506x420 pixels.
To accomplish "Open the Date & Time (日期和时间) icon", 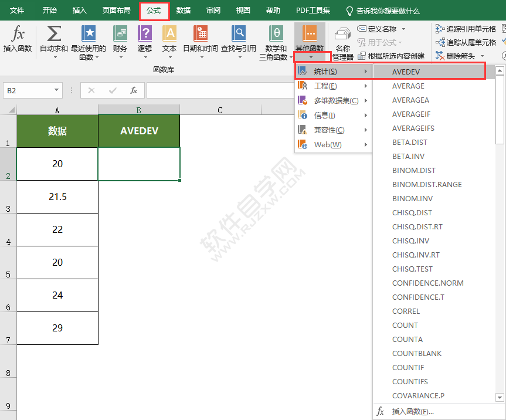I will coord(201,33).
